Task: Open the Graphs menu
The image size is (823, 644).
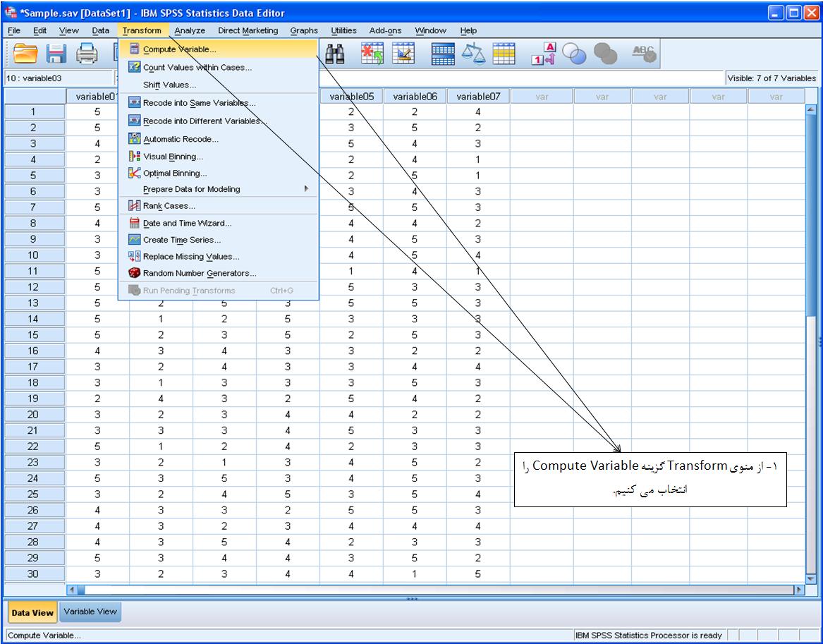Action: pos(304,30)
